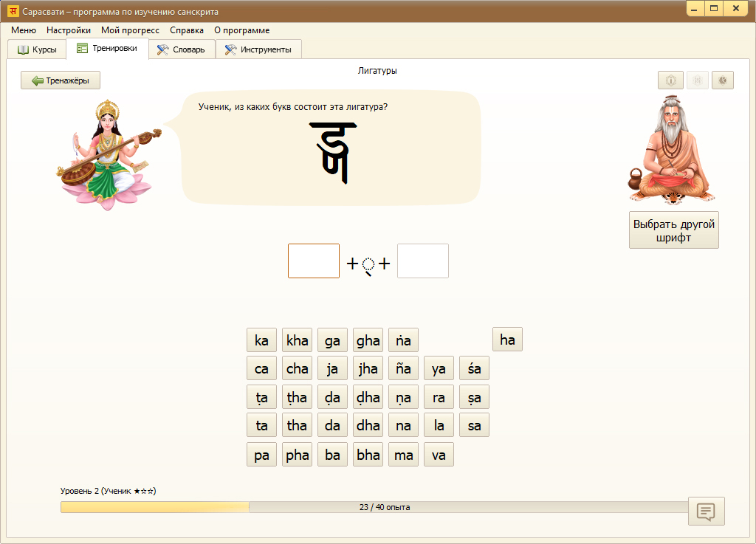Viewport: 756px width, 544px height.
Task: Click the pie chart statistics icon
Action: 723,80
